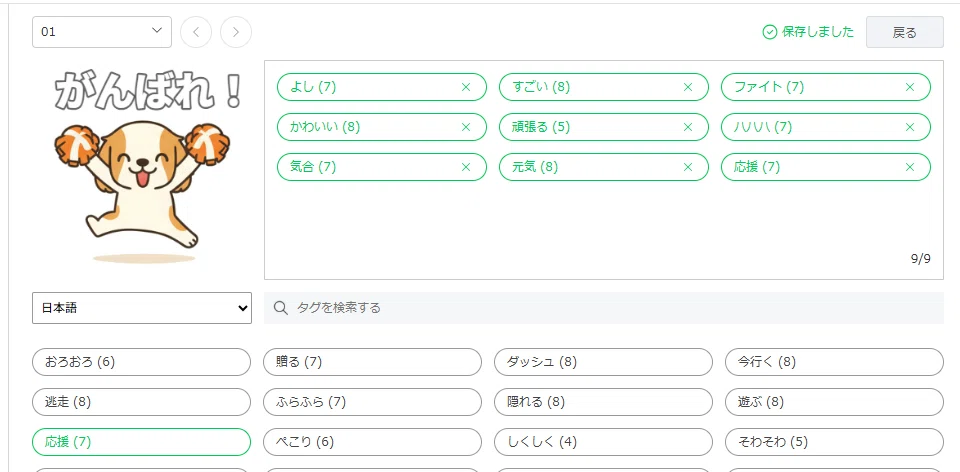Remove the ファイト (7) tag
The width and height of the screenshot is (960, 472).
coord(910,87)
